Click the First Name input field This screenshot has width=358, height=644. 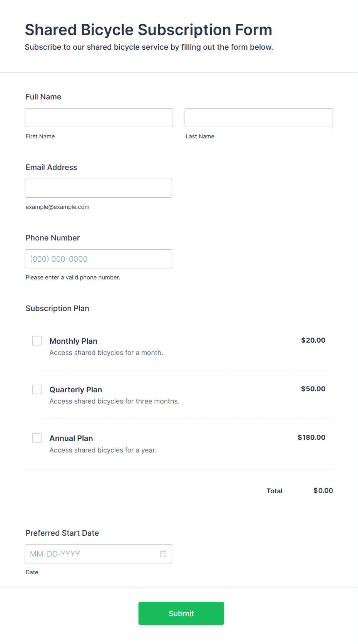pyautogui.click(x=99, y=118)
